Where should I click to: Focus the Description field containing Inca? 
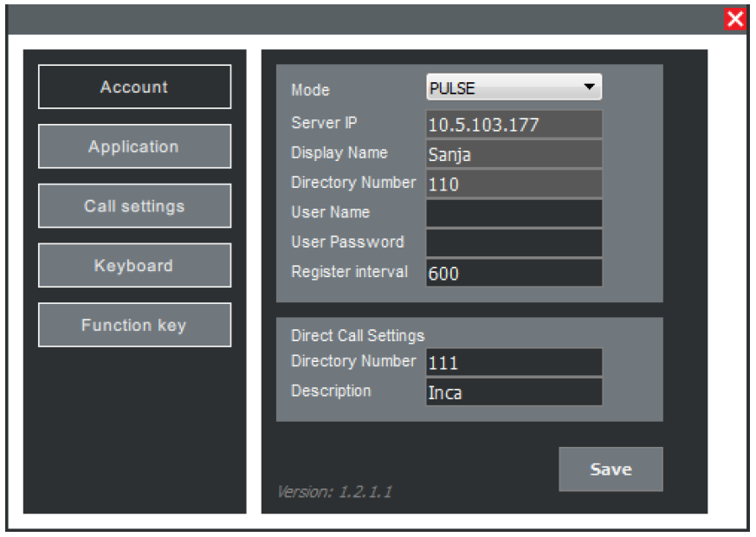[514, 392]
